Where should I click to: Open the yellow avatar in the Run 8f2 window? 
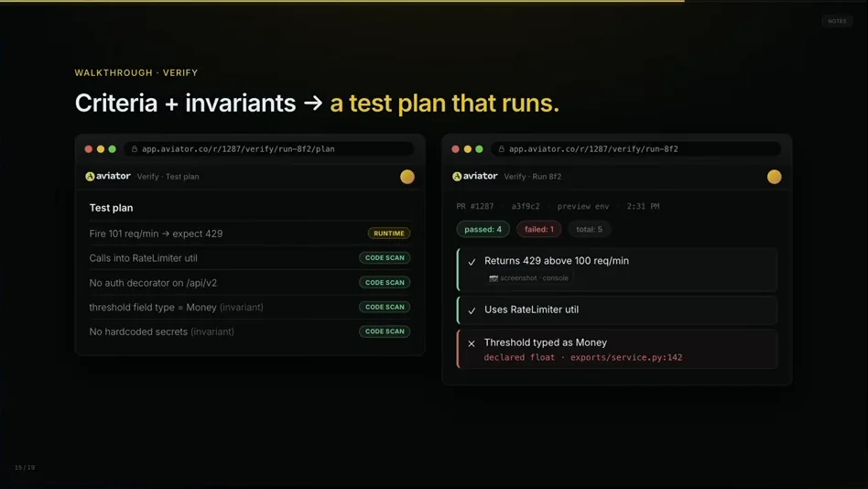(775, 177)
